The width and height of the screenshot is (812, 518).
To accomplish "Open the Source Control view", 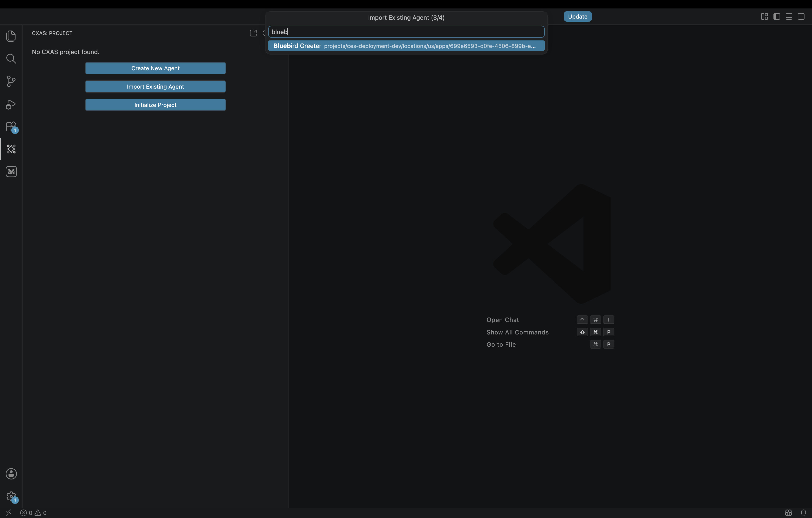I will pyautogui.click(x=11, y=81).
